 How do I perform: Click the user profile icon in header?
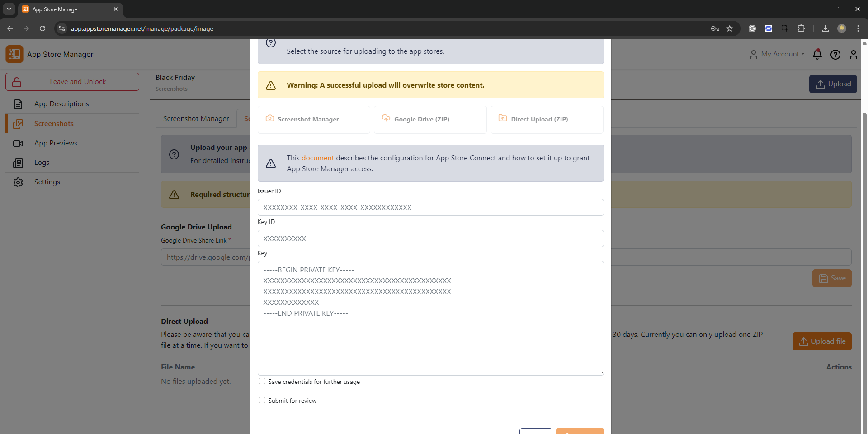[x=853, y=55]
